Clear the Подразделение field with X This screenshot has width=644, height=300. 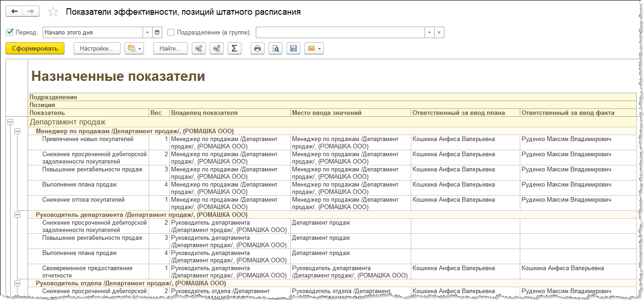(439, 33)
